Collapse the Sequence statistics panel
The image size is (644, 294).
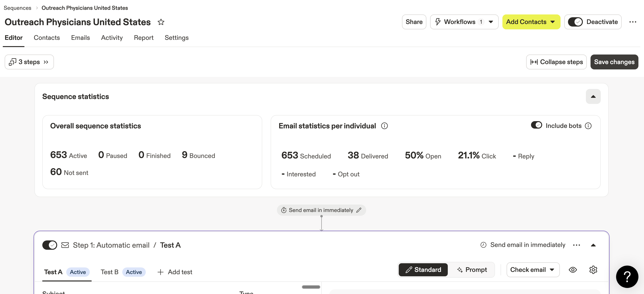click(593, 96)
